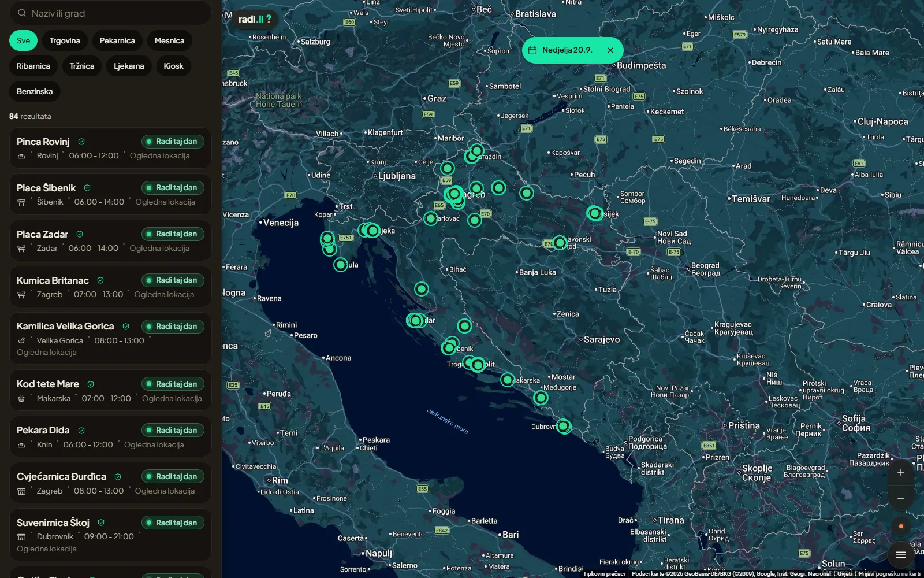Open the Pinca Rovinj result card

[x=110, y=148]
